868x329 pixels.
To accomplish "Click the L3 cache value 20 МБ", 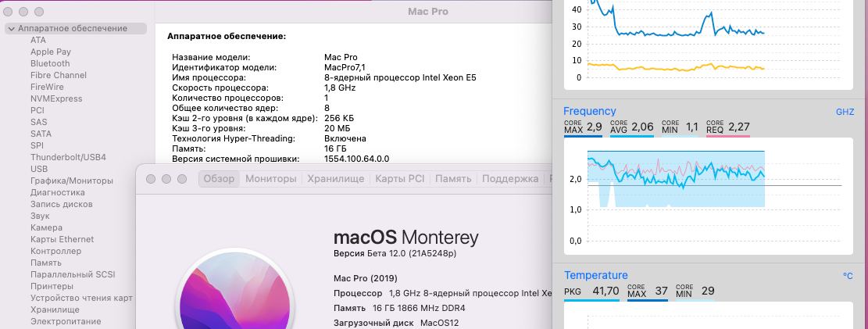I will (x=338, y=128).
